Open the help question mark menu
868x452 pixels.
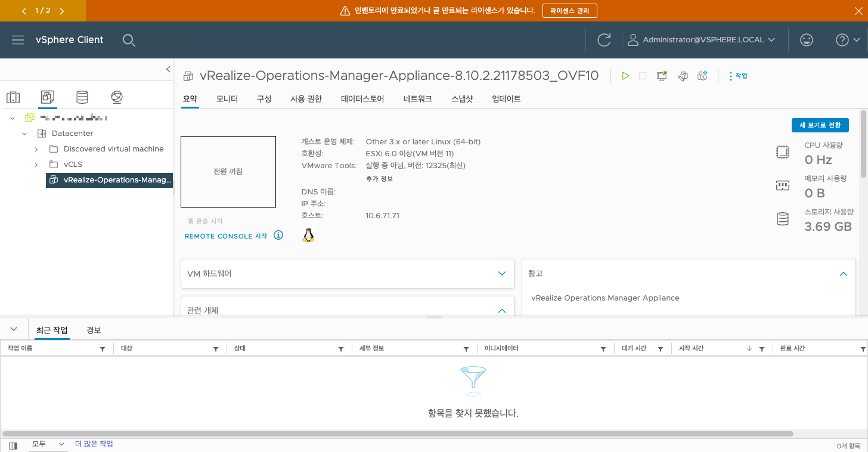[x=847, y=40]
